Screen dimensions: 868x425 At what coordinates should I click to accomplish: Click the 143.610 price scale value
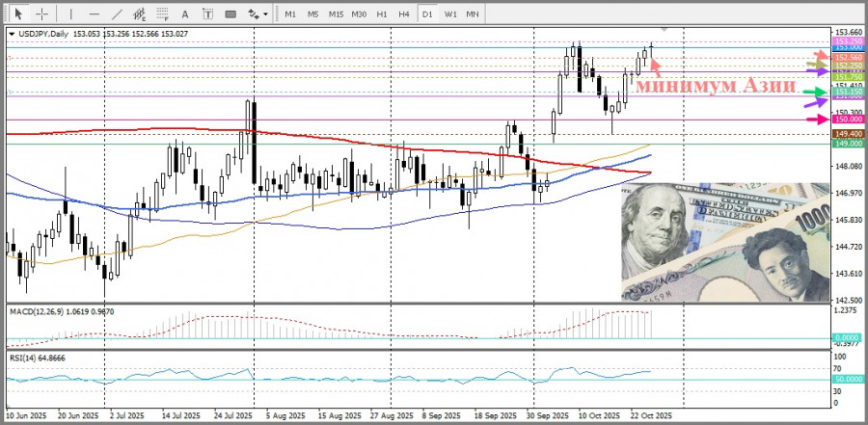click(x=849, y=274)
